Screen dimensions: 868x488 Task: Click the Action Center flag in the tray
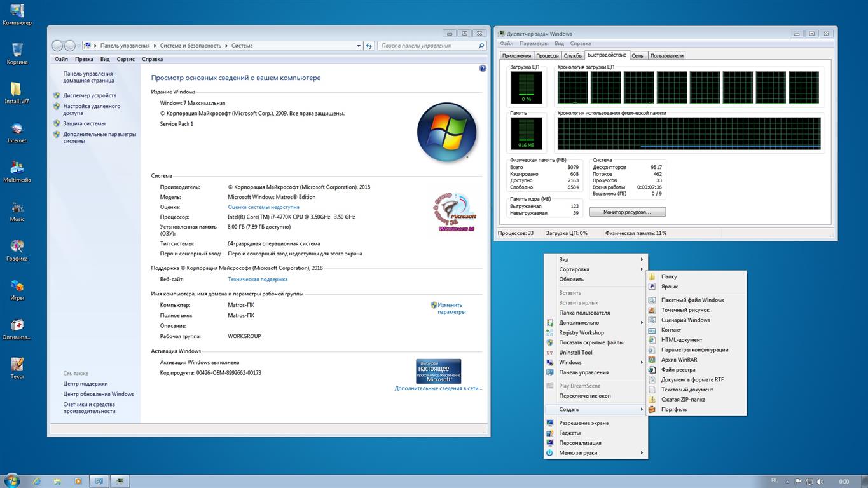(798, 481)
